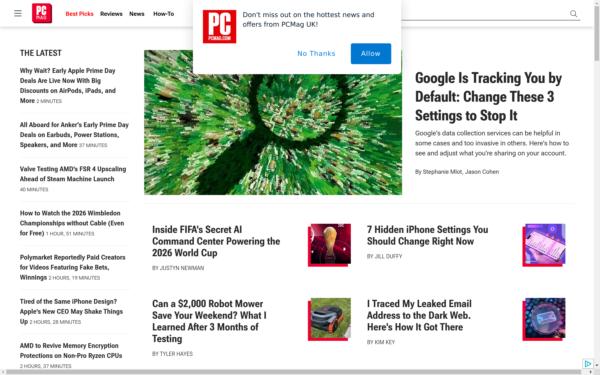Open Reviews navigation item
Image resolution: width=600 pixels, height=375 pixels.
point(111,14)
